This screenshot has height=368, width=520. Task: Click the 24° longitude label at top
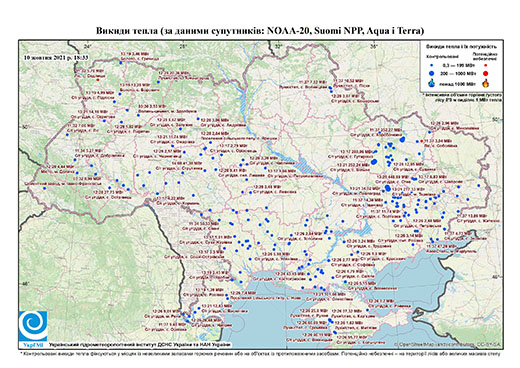pyautogui.click(x=88, y=46)
